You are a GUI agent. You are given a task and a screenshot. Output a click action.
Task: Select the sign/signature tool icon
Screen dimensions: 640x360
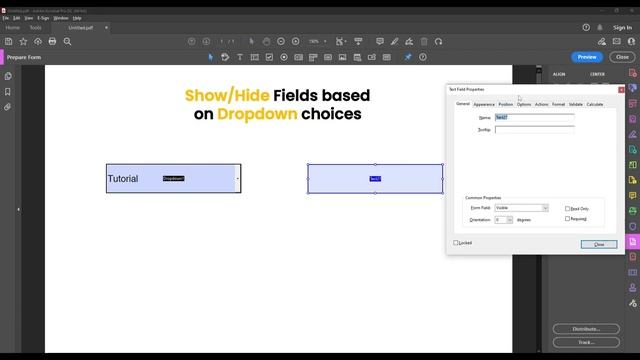pos(409,41)
